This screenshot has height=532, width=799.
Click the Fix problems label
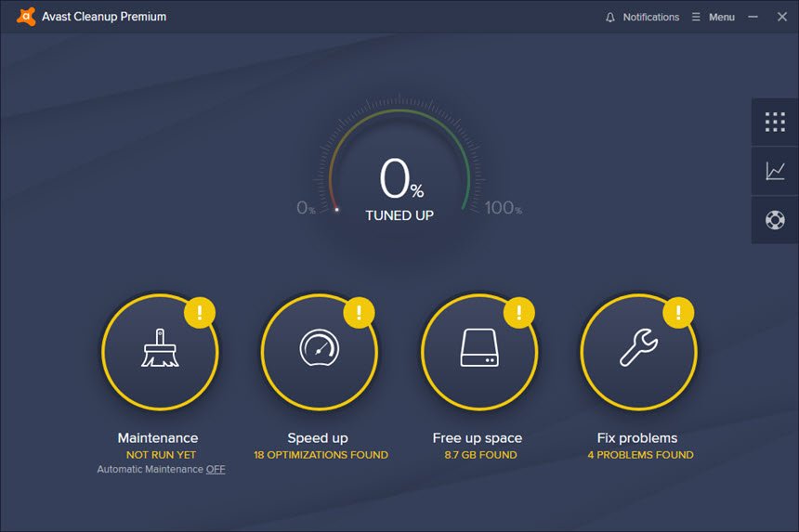click(x=637, y=438)
